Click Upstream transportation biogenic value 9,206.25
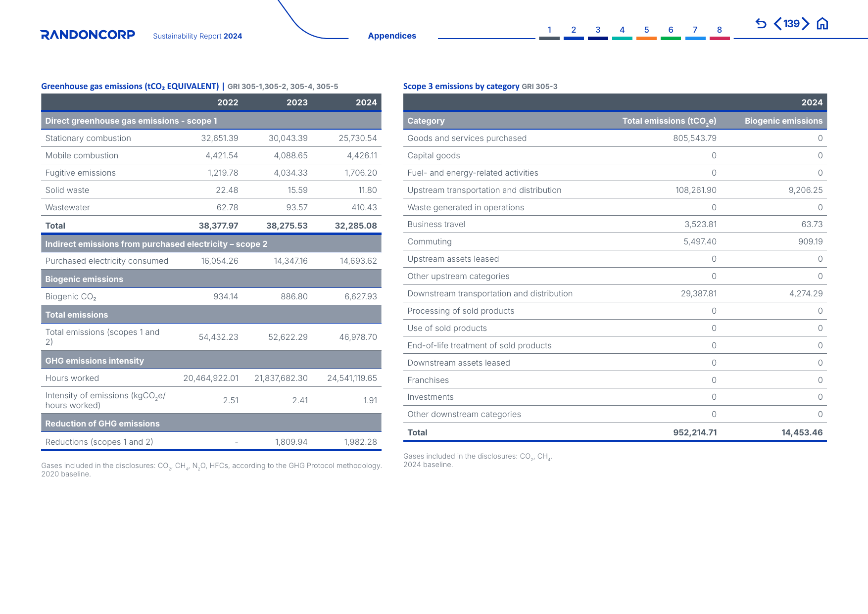The width and height of the screenshot is (868, 614). pos(806,190)
